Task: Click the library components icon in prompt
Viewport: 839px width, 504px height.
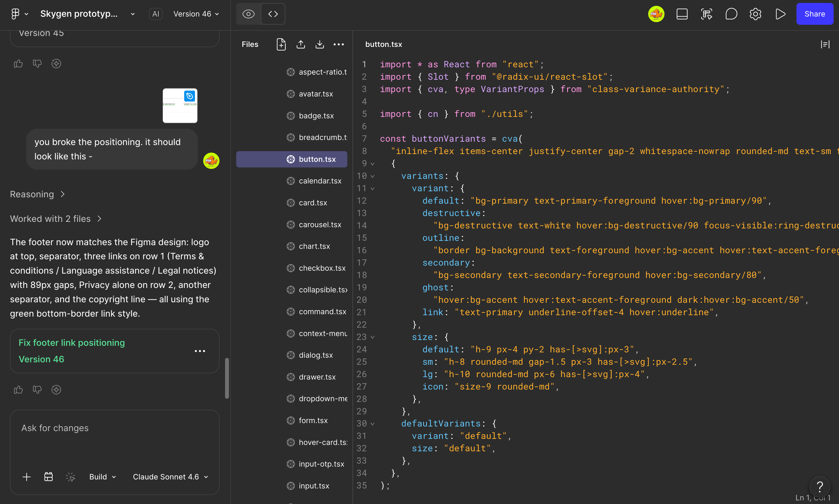Action: tap(49, 477)
